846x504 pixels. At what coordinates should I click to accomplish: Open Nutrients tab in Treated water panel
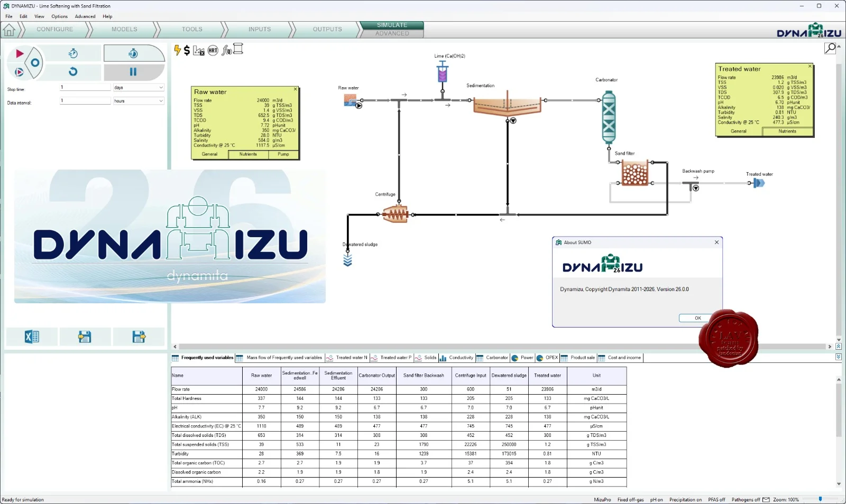click(787, 132)
